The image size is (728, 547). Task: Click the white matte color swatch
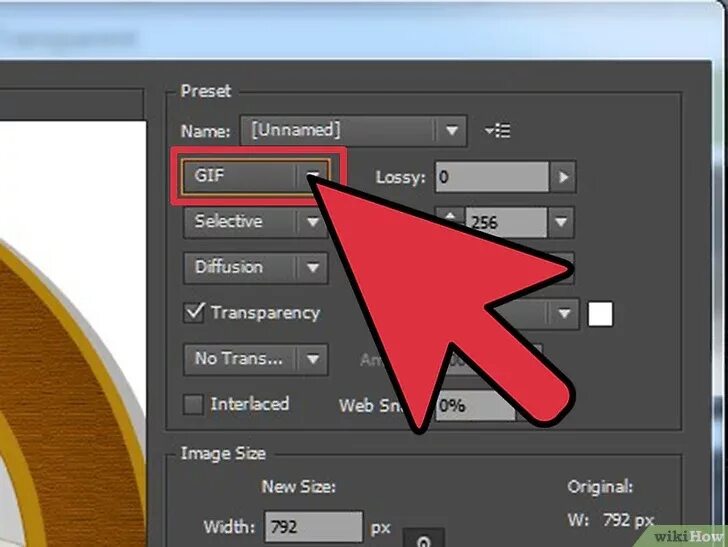click(600, 314)
